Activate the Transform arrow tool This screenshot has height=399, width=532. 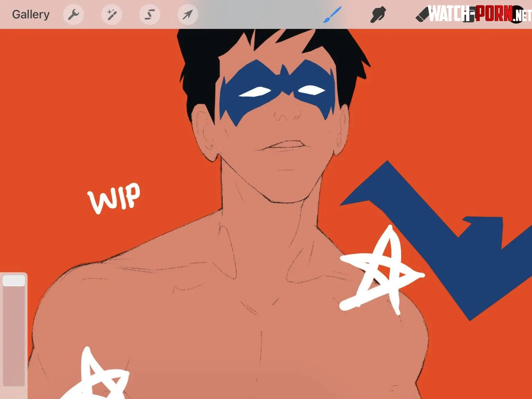pyautogui.click(x=188, y=15)
